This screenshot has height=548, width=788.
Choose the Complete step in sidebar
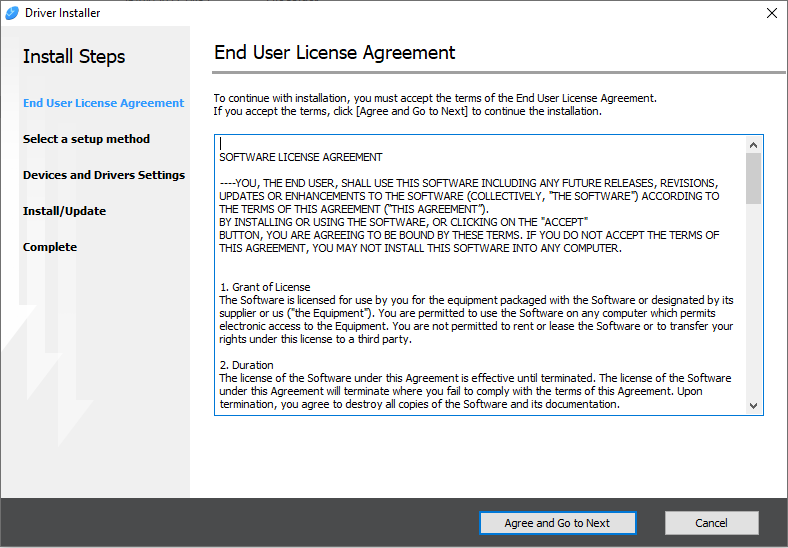pos(50,247)
